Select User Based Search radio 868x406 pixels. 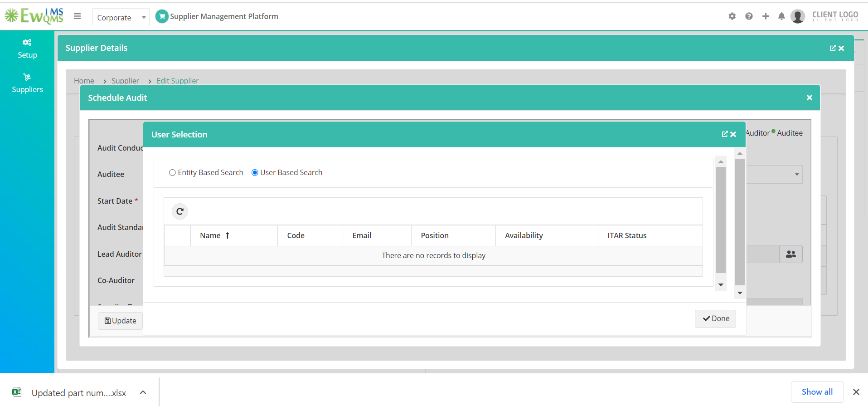pyautogui.click(x=255, y=172)
